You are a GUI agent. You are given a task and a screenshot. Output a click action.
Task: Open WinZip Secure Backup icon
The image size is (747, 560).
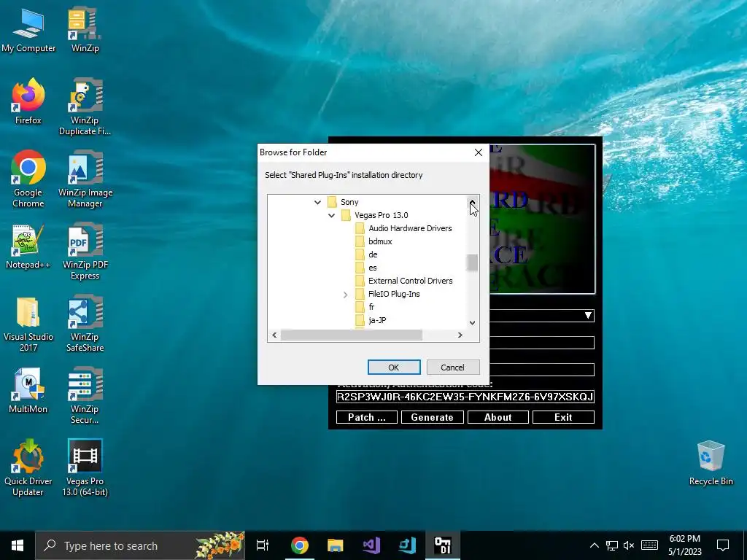click(x=85, y=395)
